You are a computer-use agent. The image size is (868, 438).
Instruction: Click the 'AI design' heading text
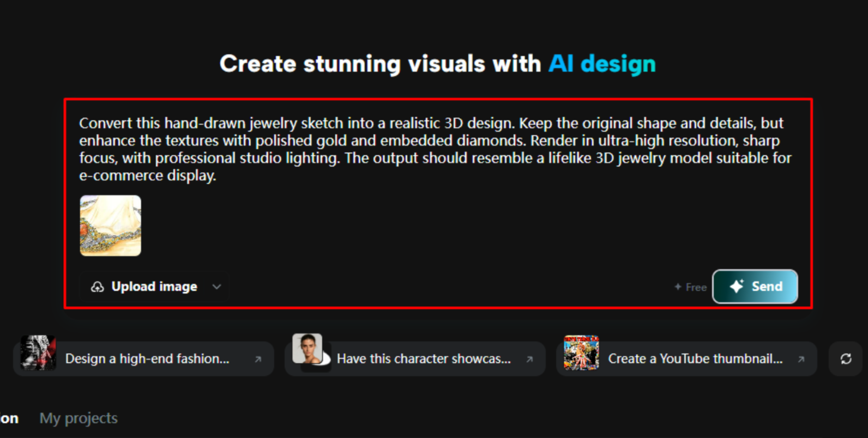tap(602, 64)
